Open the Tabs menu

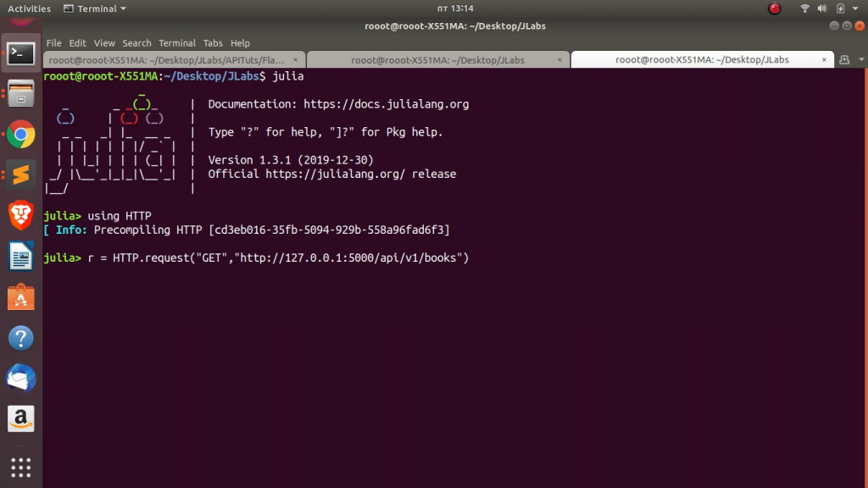[213, 43]
